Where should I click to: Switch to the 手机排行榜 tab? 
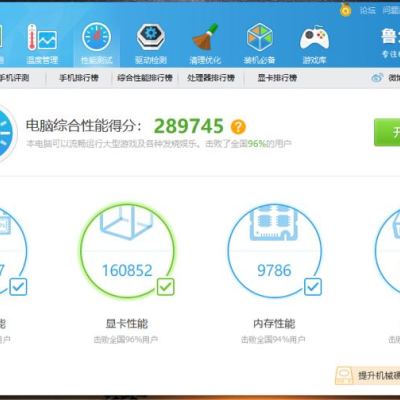[79, 78]
